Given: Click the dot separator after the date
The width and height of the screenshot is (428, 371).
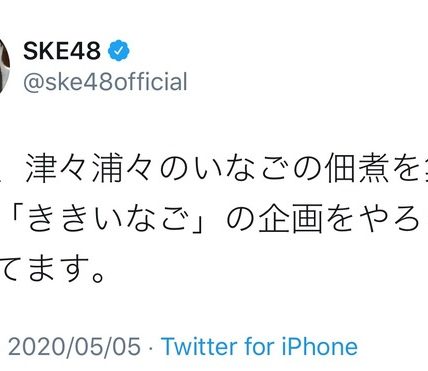Looking at the screenshot, I should pos(151,348).
